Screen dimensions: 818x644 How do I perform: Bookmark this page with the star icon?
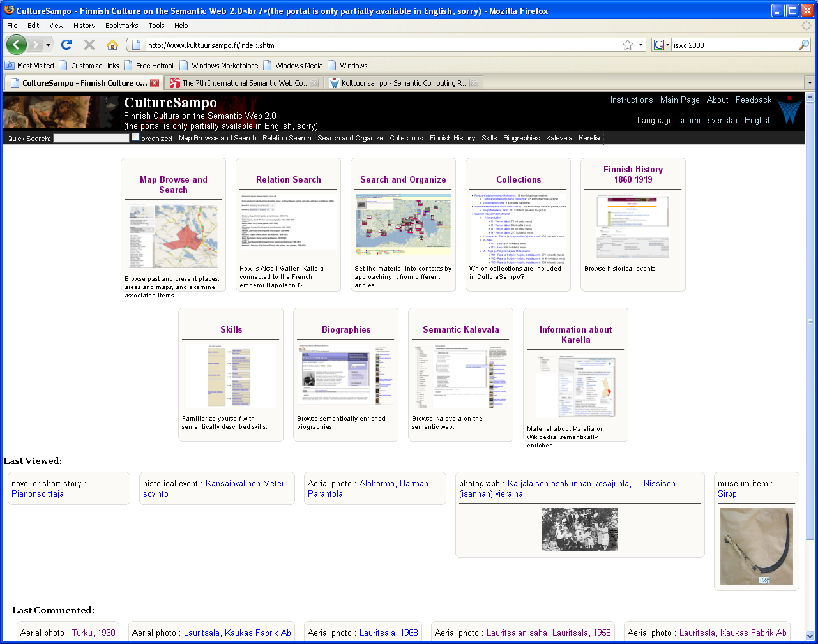tap(628, 45)
